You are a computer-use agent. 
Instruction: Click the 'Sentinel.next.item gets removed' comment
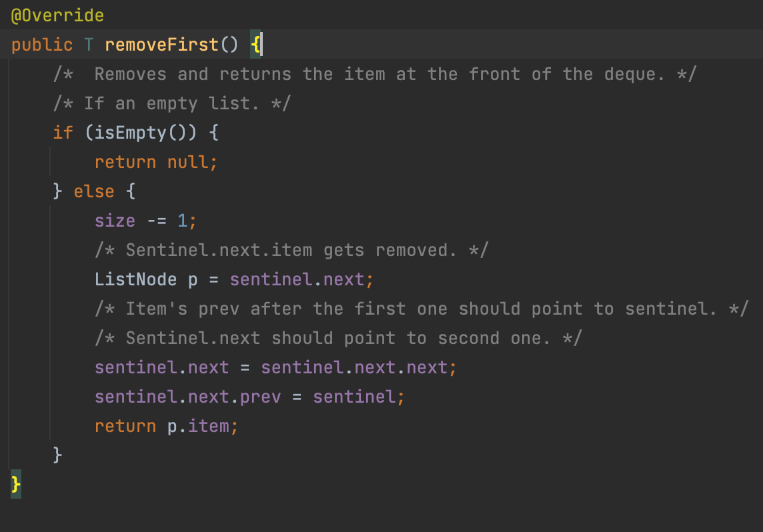(291, 250)
